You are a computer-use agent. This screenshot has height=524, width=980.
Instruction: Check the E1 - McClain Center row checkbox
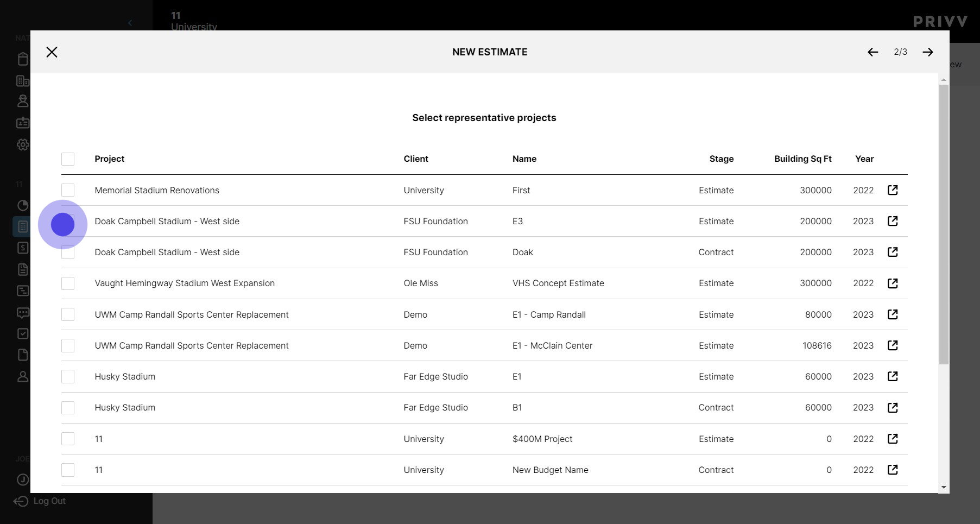point(68,345)
